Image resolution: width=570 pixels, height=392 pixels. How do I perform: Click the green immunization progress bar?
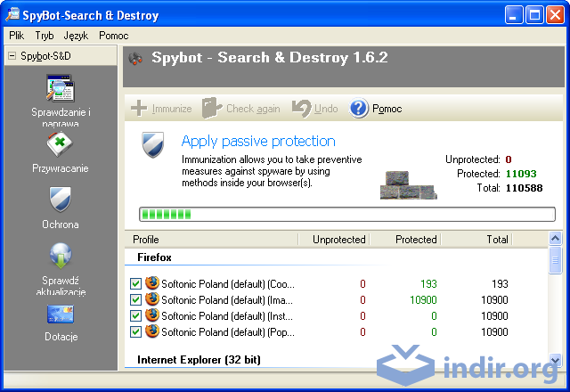click(347, 214)
